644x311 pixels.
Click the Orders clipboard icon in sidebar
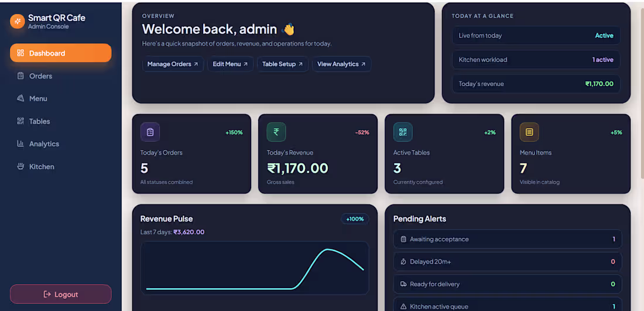pyautogui.click(x=20, y=76)
